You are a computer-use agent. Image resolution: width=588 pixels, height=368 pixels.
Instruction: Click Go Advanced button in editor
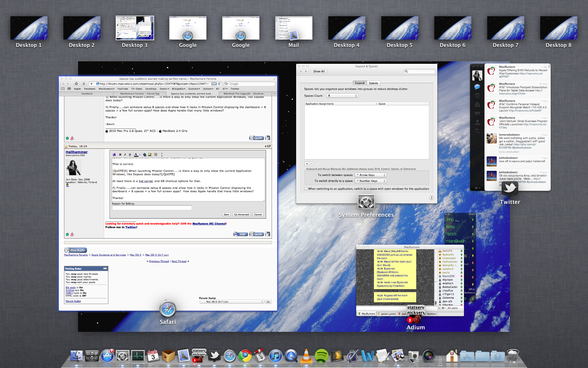[241, 215]
